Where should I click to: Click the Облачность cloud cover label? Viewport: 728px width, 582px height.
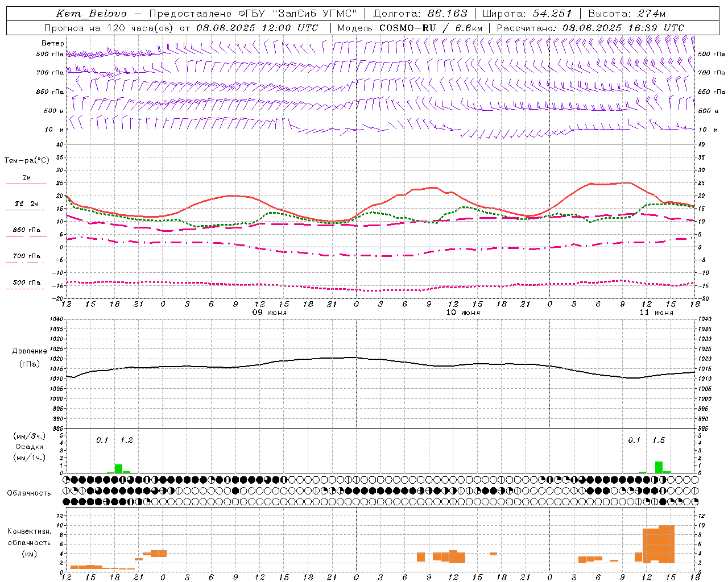tap(29, 493)
